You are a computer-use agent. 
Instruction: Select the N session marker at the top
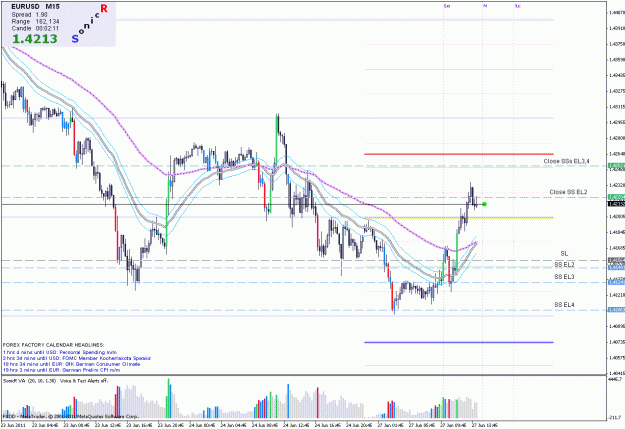tap(485, 6)
